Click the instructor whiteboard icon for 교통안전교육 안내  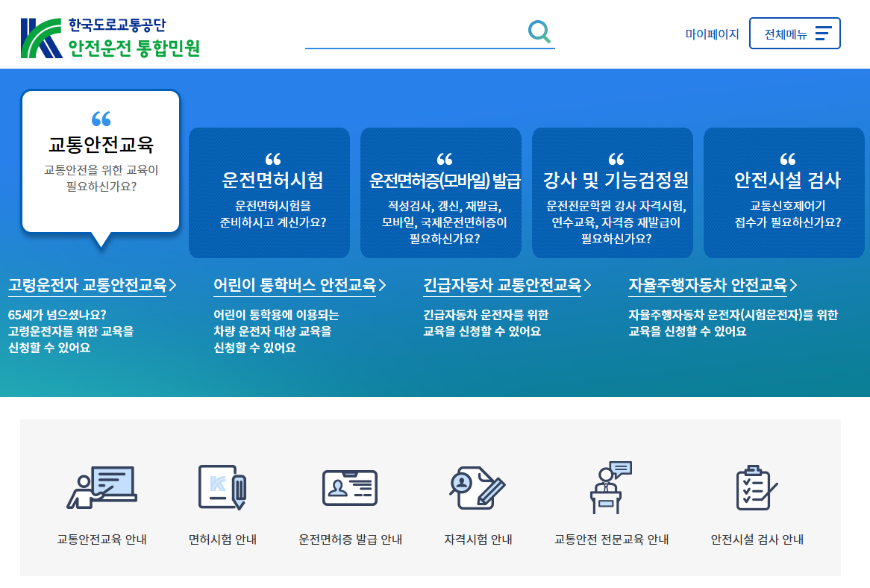click(x=102, y=487)
